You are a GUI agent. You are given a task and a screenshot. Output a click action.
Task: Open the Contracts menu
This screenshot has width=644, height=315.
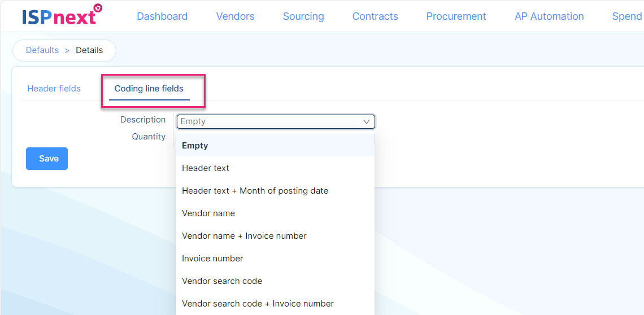(375, 16)
